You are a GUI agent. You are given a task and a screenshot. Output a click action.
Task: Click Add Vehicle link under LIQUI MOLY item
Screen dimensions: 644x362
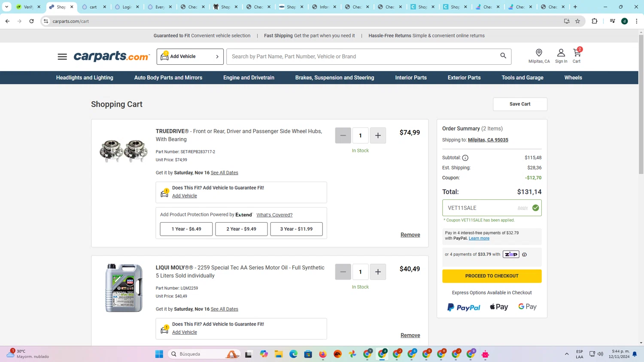(x=185, y=332)
